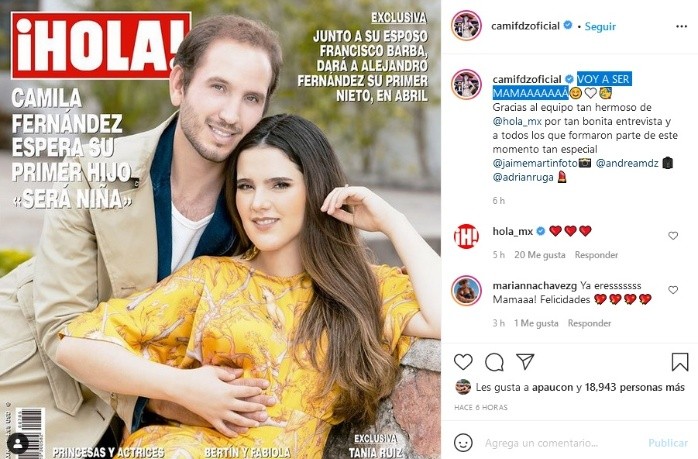Open the emoji picker in the comment box
Screen dimensions: 698x459
[x=463, y=443]
